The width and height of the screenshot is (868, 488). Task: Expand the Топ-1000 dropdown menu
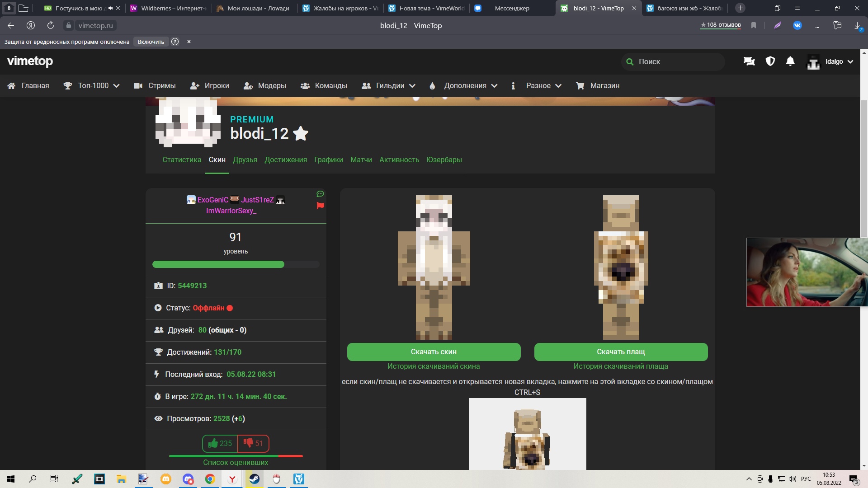pos(92,86)
